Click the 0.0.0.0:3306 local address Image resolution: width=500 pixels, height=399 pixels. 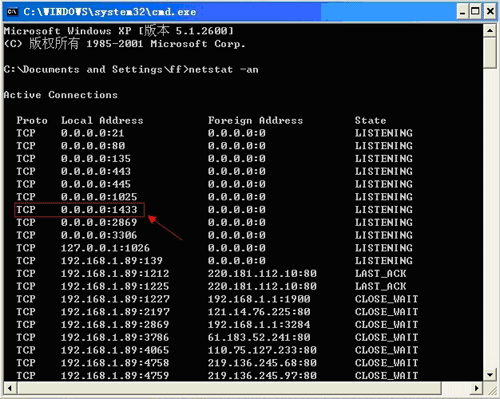point(99,235)
